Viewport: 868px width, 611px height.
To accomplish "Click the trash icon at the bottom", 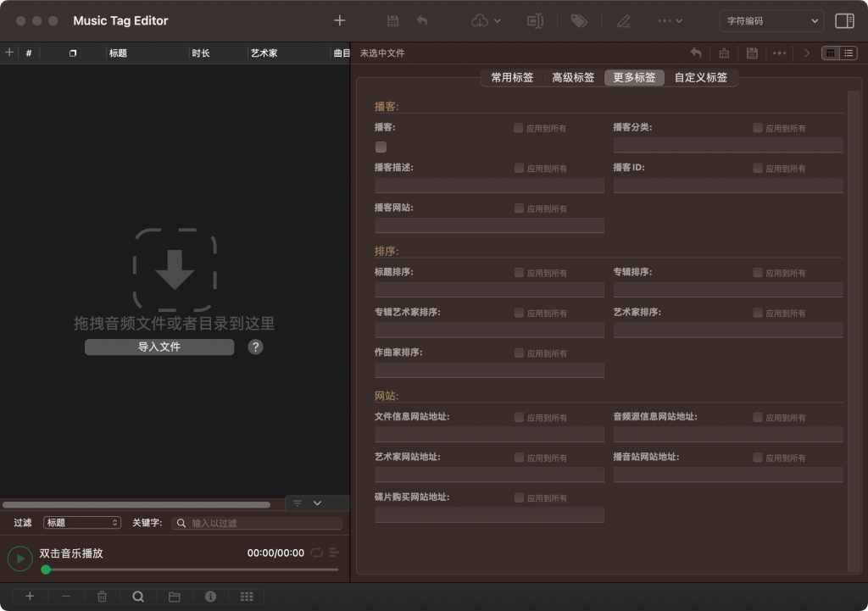I will click(102, 596).
